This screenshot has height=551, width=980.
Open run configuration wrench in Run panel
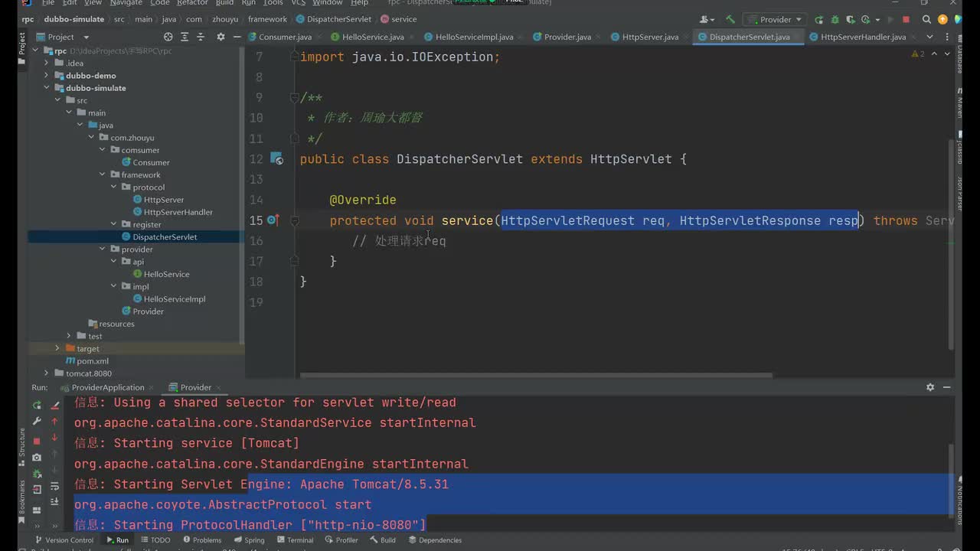36,421
